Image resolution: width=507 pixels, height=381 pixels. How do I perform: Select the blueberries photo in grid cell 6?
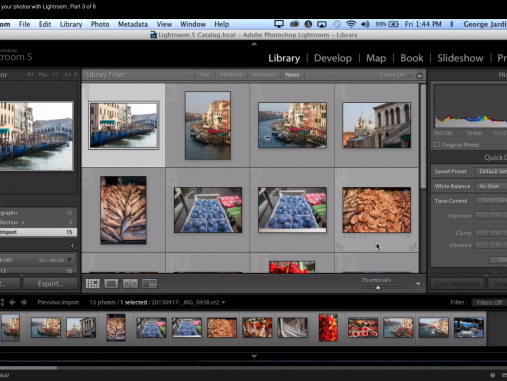pyautogui.click(x=208, y=210)
